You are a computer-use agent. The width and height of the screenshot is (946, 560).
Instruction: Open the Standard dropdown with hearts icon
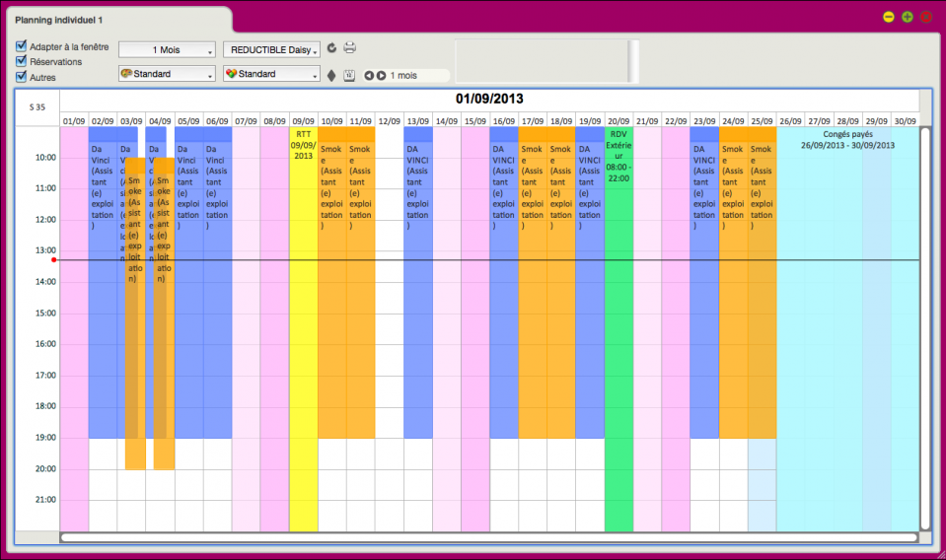click(x=271, y=74)
